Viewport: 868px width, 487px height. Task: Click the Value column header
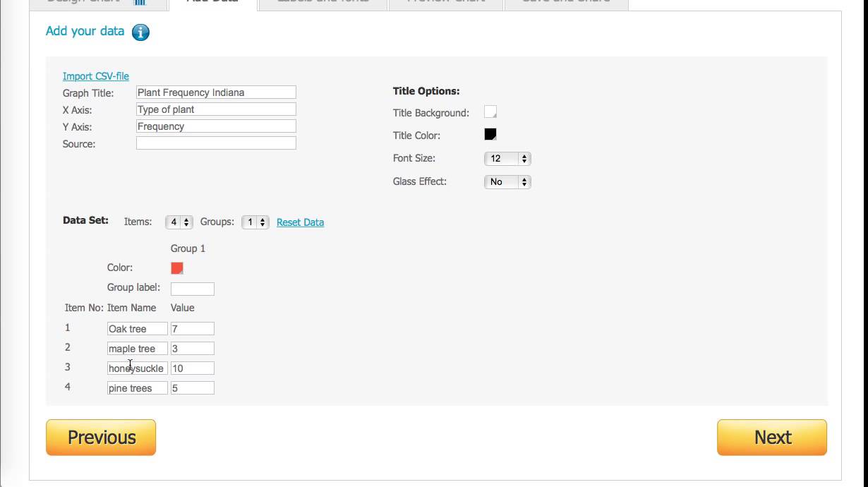(183, 308)
